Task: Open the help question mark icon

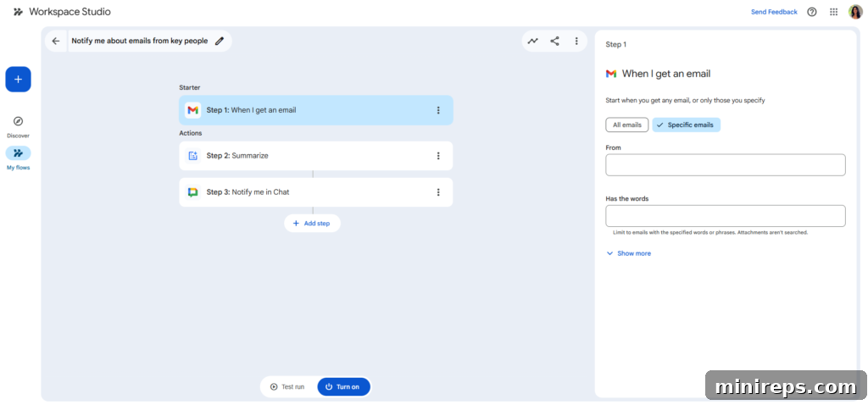Action: 811,12
